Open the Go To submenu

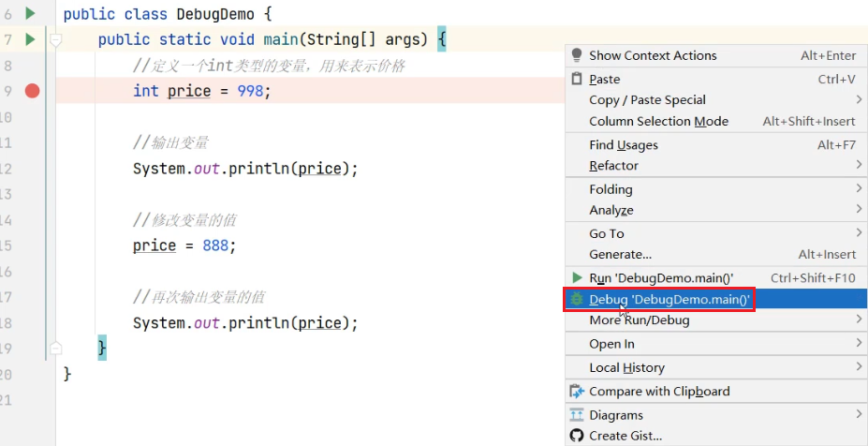[715, 234]
